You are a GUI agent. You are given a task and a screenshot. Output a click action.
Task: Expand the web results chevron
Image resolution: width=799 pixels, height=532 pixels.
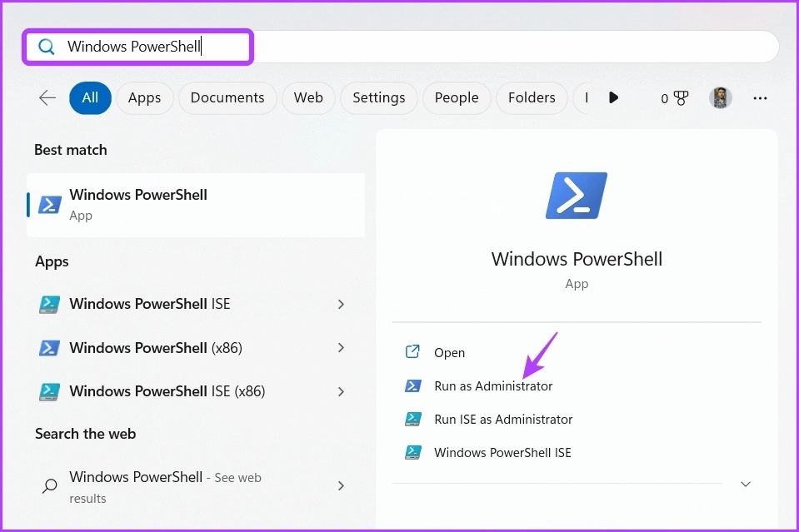pos(341,485)
